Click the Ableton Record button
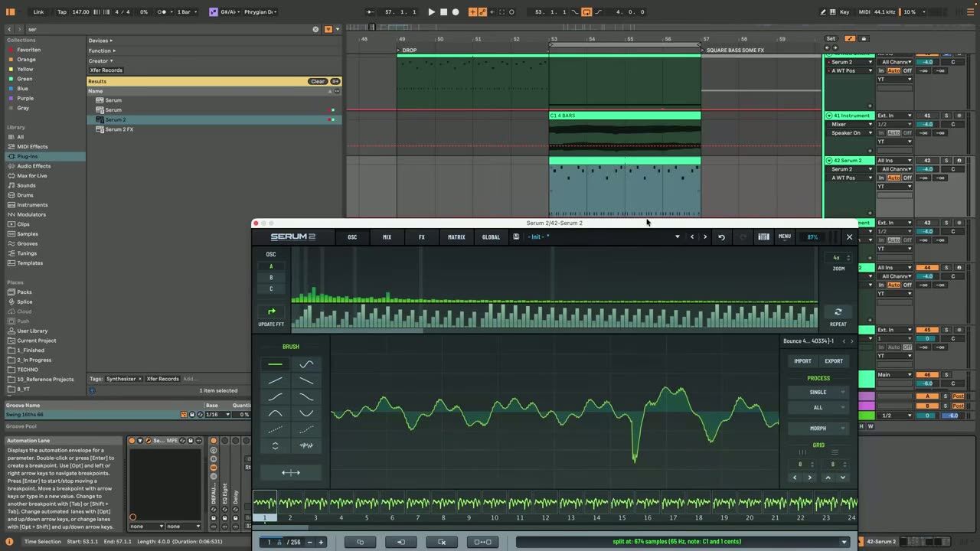This screenshot has width=980, height=551. (x=456, y=12)
